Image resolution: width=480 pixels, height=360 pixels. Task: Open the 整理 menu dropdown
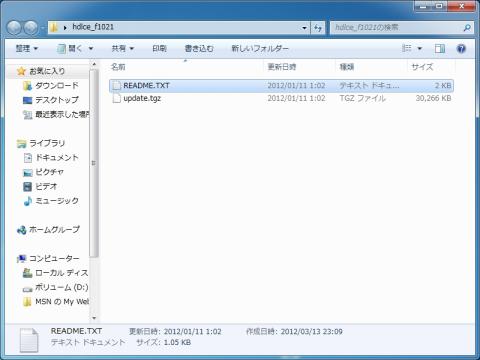pyautogui.click(x=27, y=49)
